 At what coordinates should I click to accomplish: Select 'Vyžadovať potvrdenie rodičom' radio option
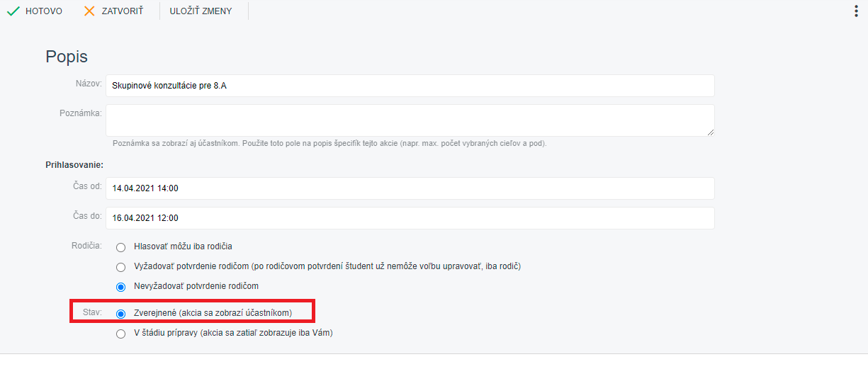click(x=120, y=267)
